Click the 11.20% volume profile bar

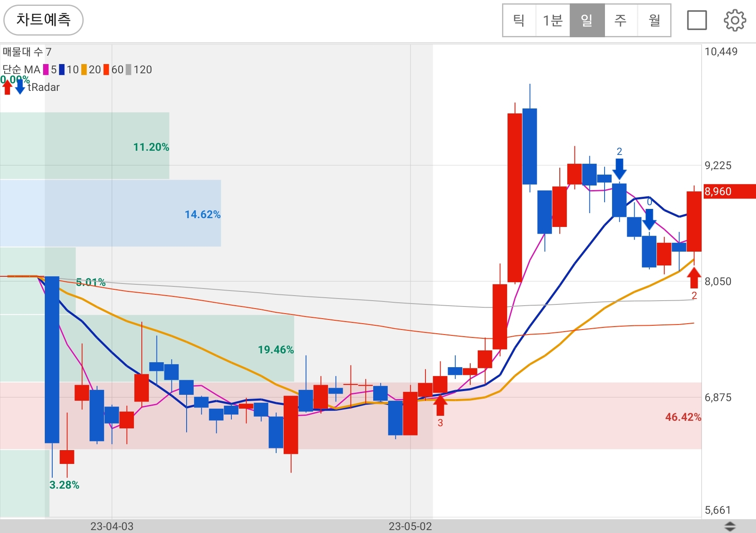pos(85,146)
